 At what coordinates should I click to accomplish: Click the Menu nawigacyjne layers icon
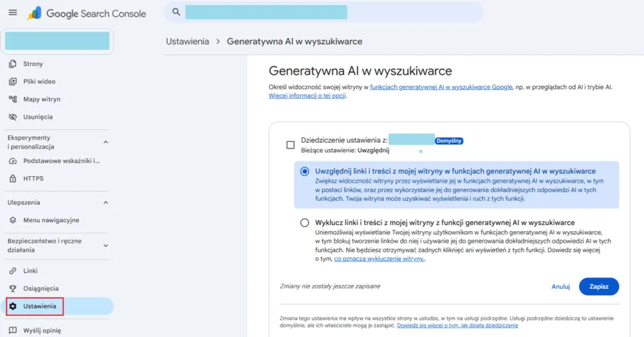click(x=12, y=220)
